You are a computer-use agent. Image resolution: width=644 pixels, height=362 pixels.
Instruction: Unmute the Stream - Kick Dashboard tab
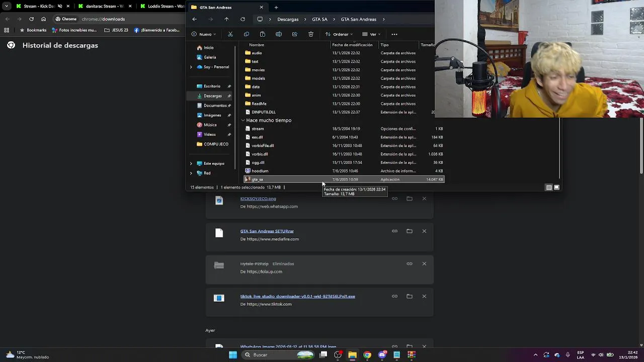(60, 7)
